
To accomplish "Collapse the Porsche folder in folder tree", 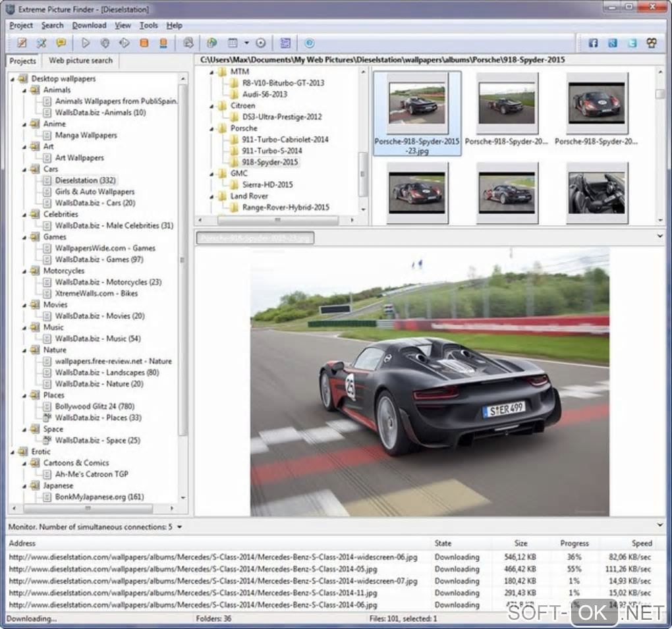I will pyautogui.click(x=212, y=128).
